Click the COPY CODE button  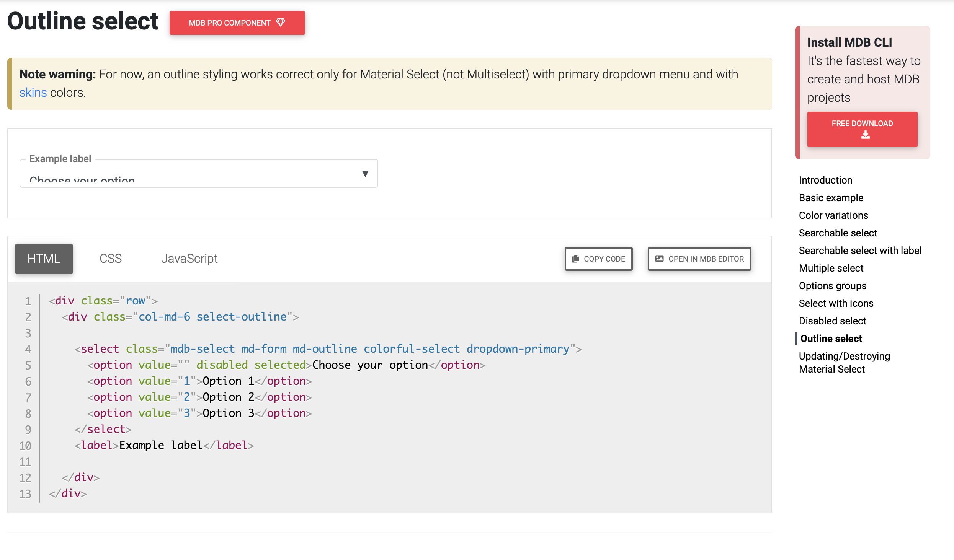pos(599,259)
